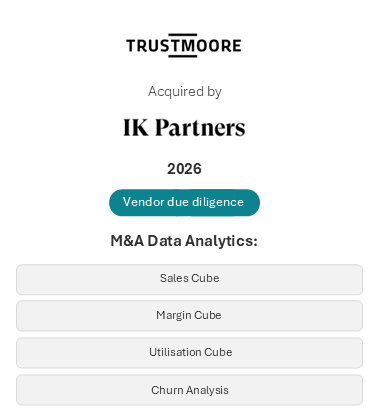
Task: Open the Utilisation Cube item
Action: coord(189,353)
